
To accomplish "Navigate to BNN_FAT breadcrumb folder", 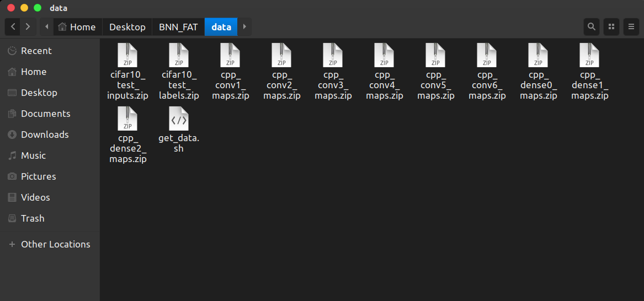I will (178, 27).
